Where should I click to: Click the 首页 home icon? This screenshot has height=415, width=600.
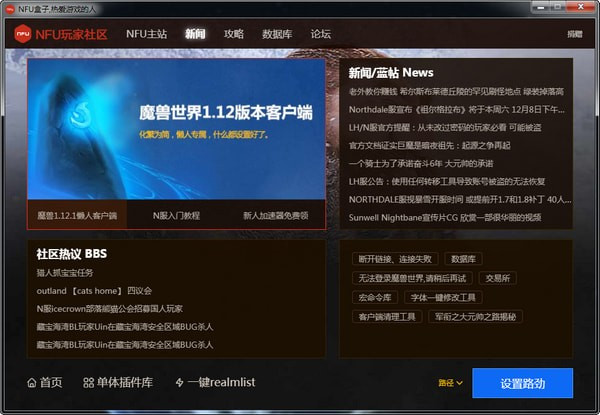(32, 383)
